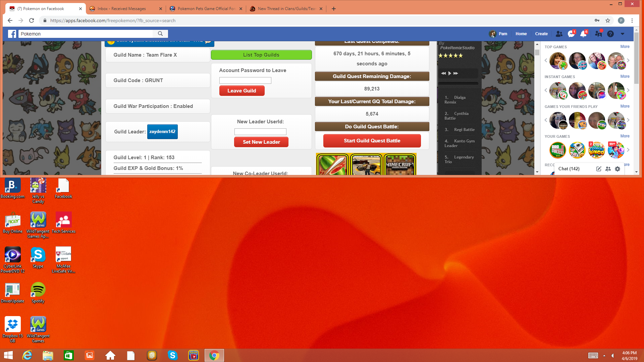Compose new message in Chat bar

click(599, 169)
